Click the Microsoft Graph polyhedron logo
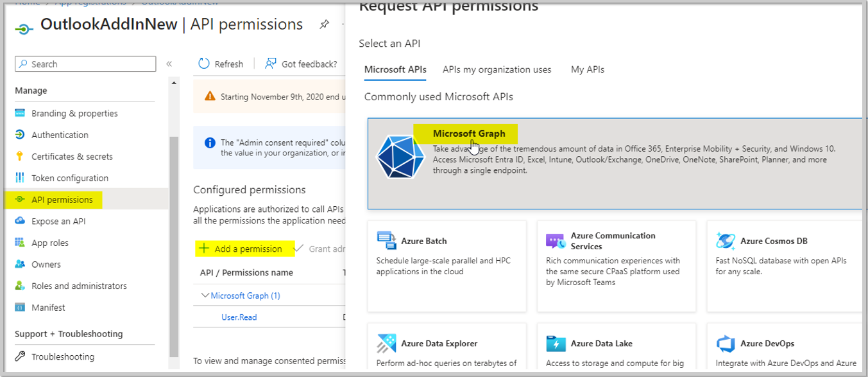Screen dimensions: 868x377 click(x=400, y=157)
